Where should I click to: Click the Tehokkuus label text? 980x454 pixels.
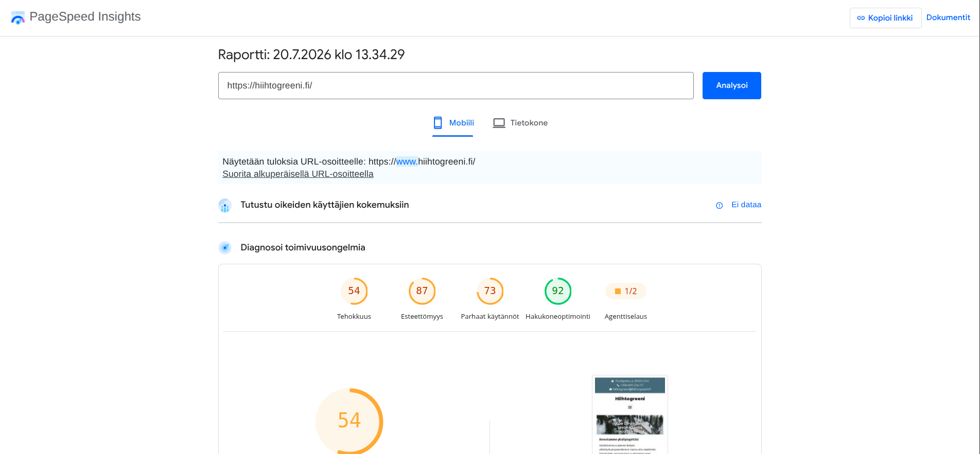click(x=354, y=316)
